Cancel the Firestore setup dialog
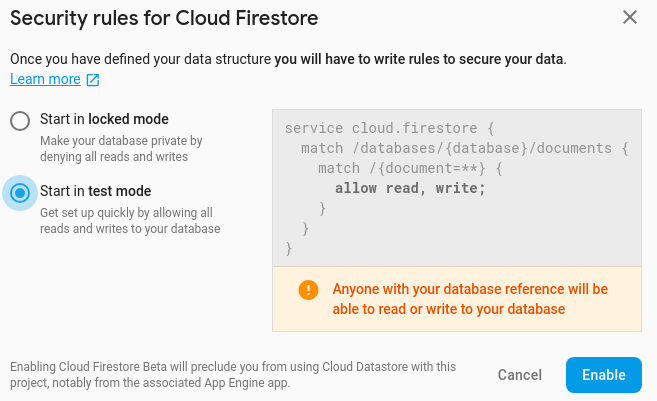This screenshot has width=657, height=401. click(x=520, y=375)
